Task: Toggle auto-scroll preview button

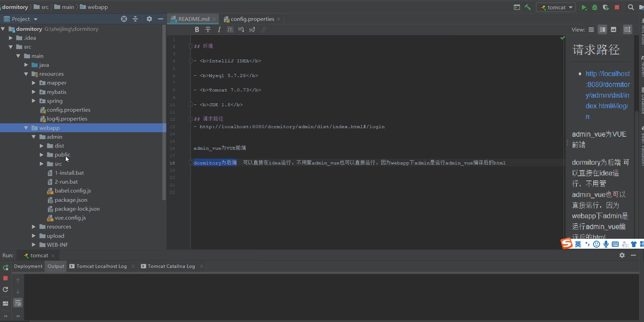Action: coord(627,29)
